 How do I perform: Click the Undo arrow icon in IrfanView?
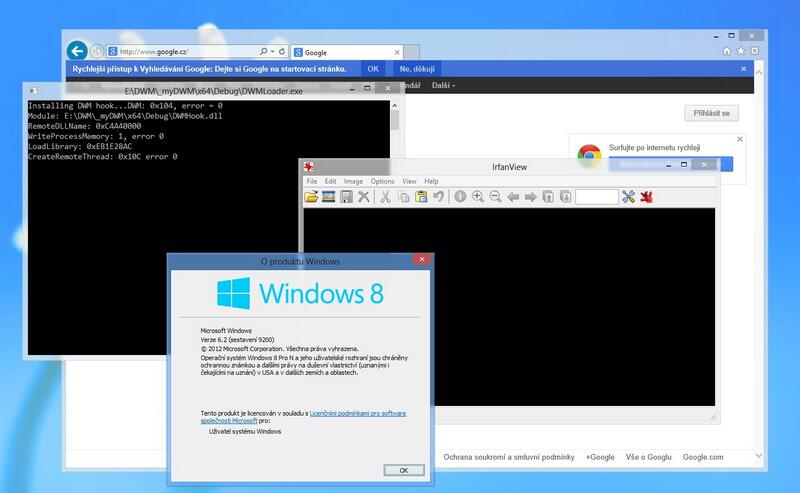[x=438, y=196]
